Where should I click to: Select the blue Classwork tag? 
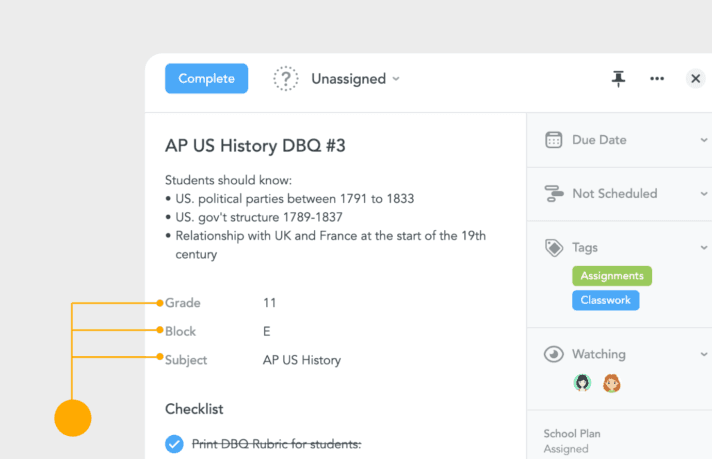coord(605,300)
